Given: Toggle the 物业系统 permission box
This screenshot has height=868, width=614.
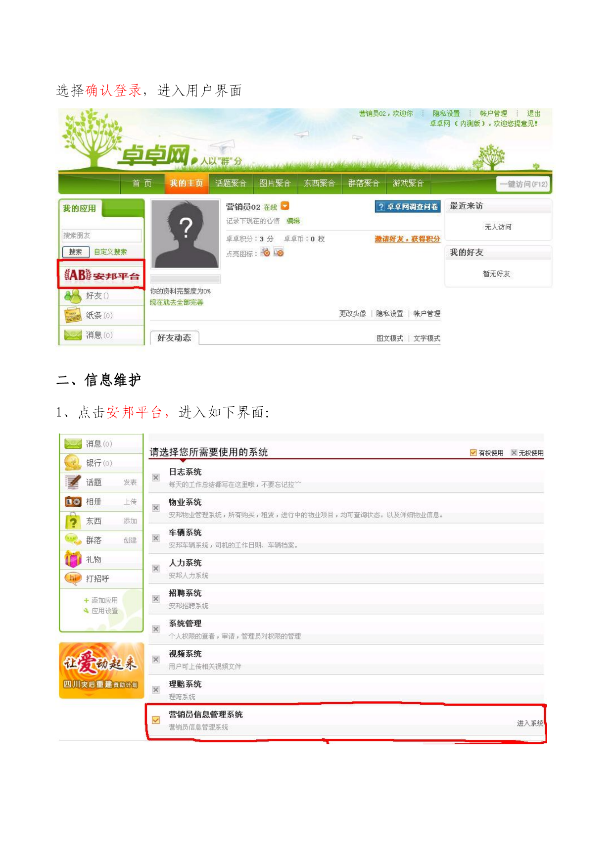Looking at the screenshot, I should pos(156,508).
